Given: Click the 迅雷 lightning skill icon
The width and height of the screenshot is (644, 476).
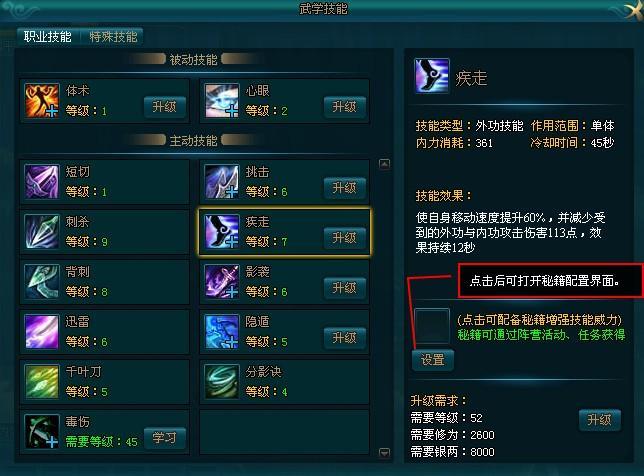Looking at the screenshot, I should 41,331.
